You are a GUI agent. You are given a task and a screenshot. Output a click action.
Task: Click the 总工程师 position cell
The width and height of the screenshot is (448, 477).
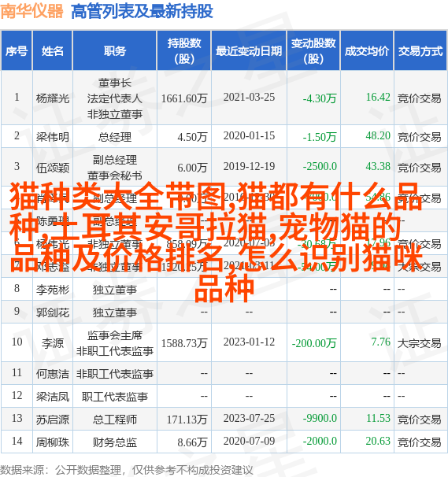(115, 420)
